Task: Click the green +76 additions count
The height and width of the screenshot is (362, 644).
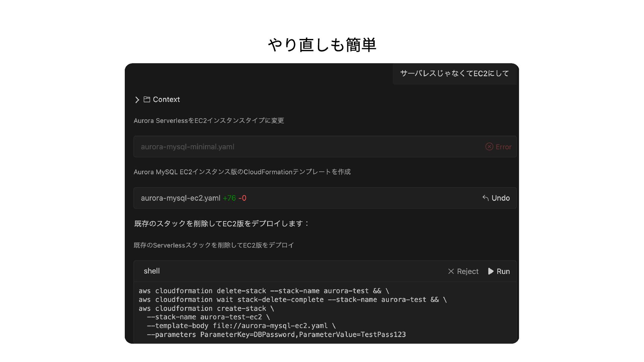Action: point(229,198)
